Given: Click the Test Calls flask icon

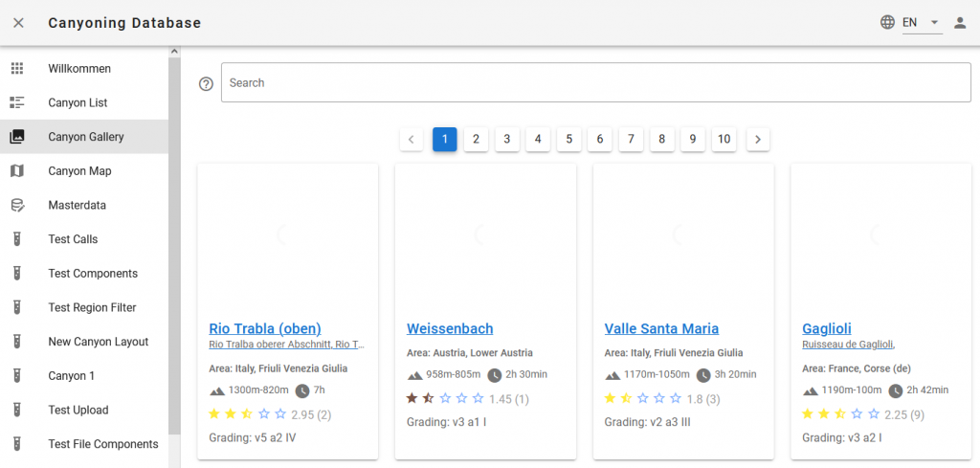Looking at the screenshot, I should [17, 239].
